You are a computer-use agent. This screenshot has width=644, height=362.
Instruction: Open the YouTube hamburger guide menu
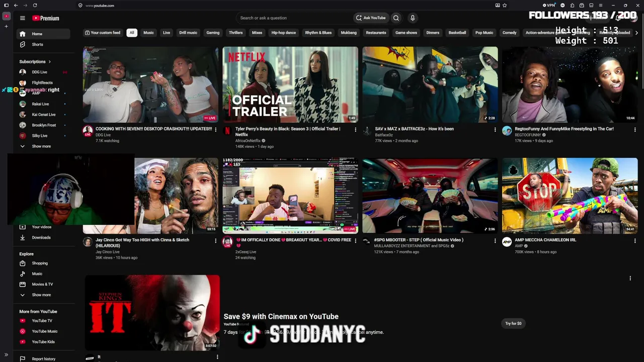[x=22, y=18]
